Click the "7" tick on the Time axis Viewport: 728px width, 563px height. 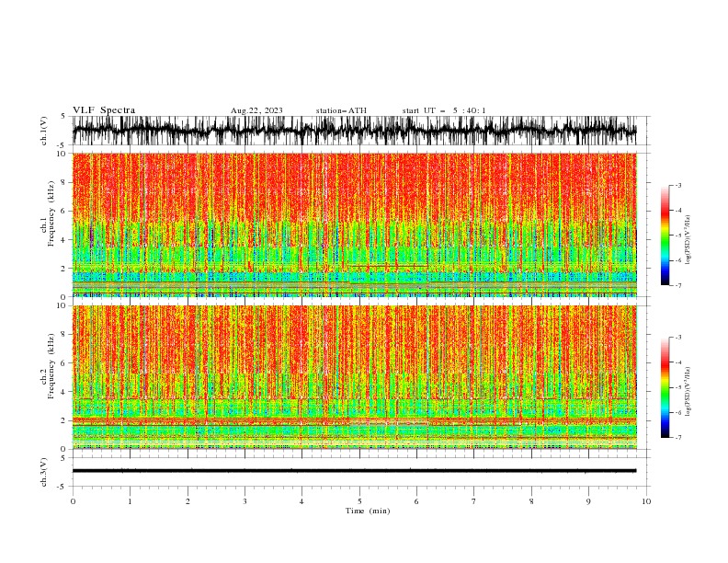473,501
